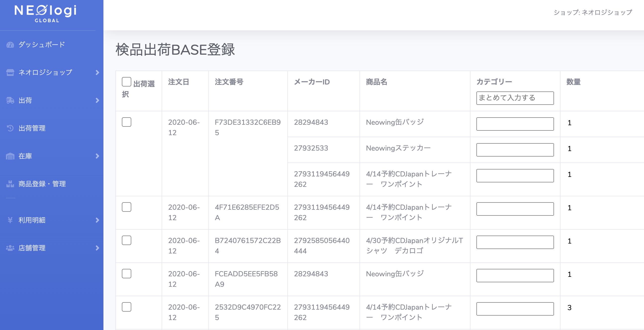Click the NEOlogi Global logo
This screenshot has height=330, width=644.
coord(46,13)
